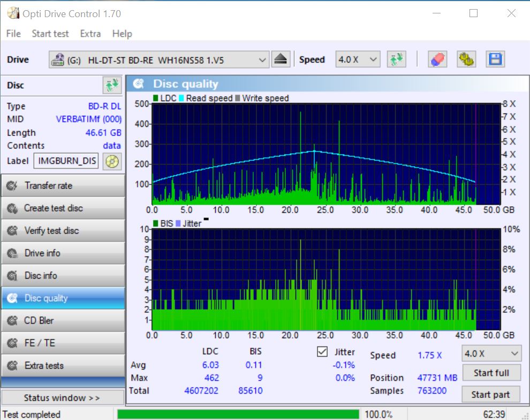
Task: Expand the toolbar Speed dropdown
Action: 357,59
